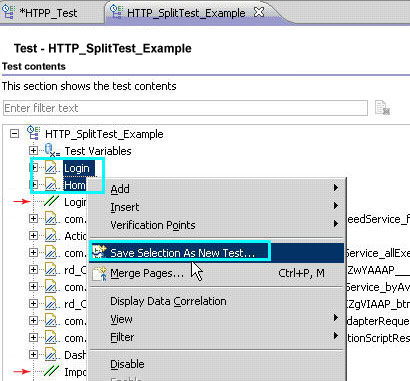The width and height of the screenshot is (410, 381).
Task: Expand the Actio page node
Action: [x=33, y=235]
